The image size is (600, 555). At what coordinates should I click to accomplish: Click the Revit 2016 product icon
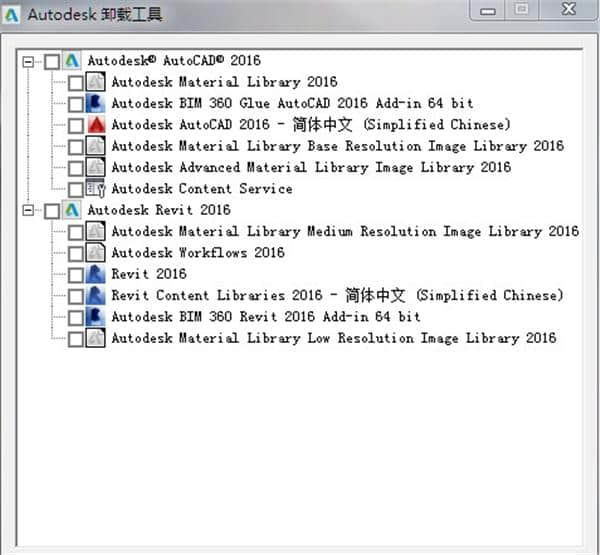click(x=95, y=274)
